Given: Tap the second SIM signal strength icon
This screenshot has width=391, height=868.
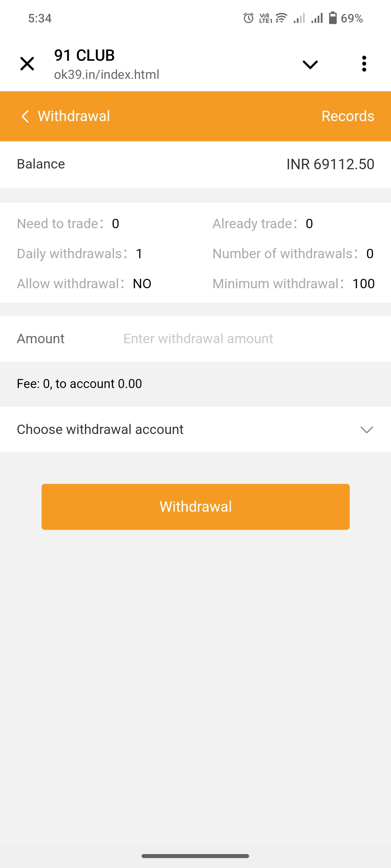Looking at the screenshot, I should tap(317, 18).
